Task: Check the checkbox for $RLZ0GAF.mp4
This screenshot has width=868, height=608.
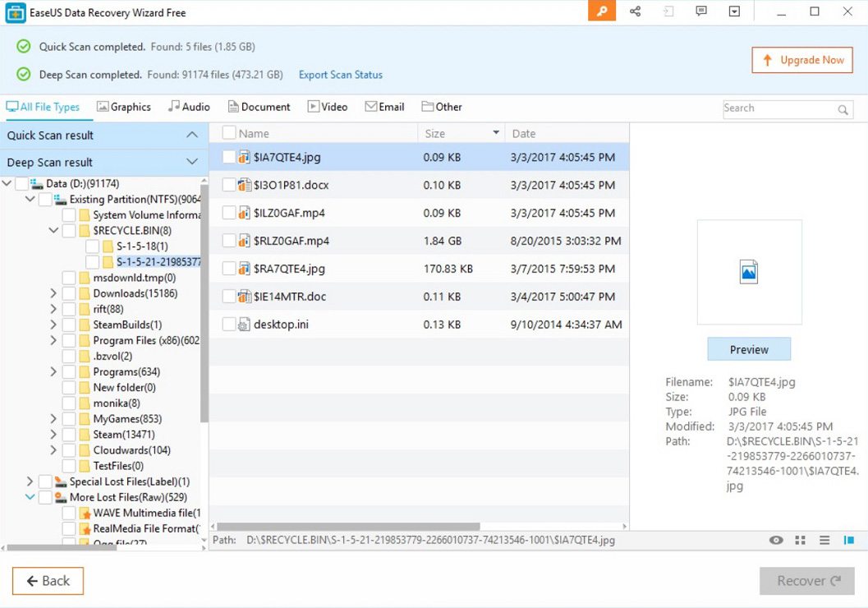Action: [x=229, y=240]
